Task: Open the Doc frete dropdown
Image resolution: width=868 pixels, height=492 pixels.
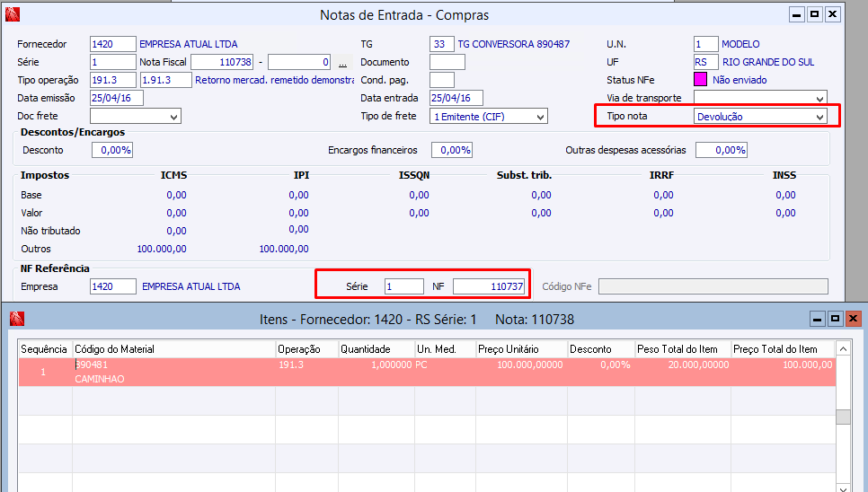Action: click(x=135, y=116)
